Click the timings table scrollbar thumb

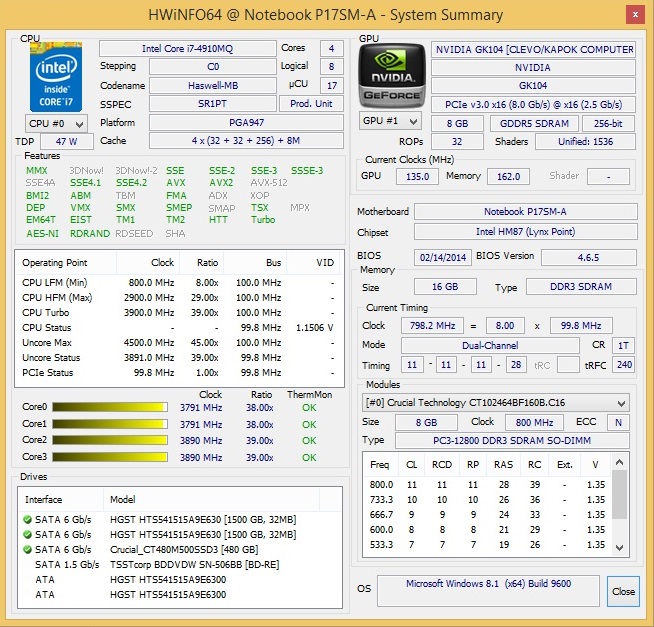[x=619, y=494]
